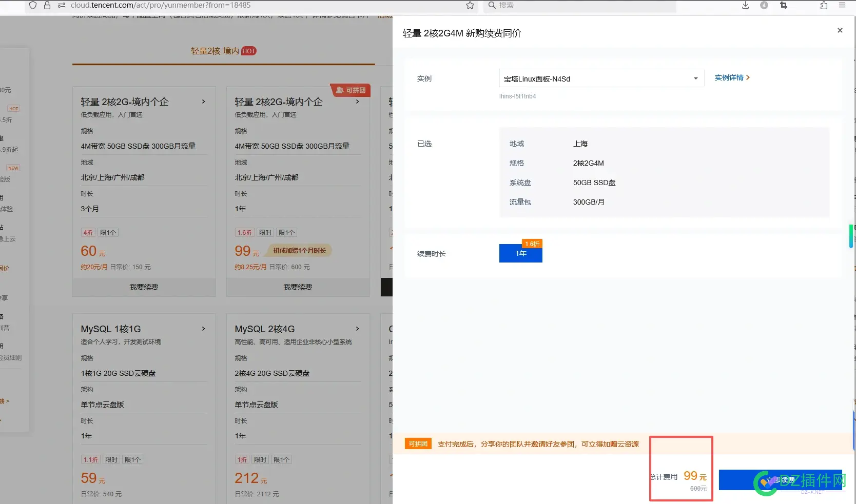Close the renewal dialog with the X

point(840,30)
